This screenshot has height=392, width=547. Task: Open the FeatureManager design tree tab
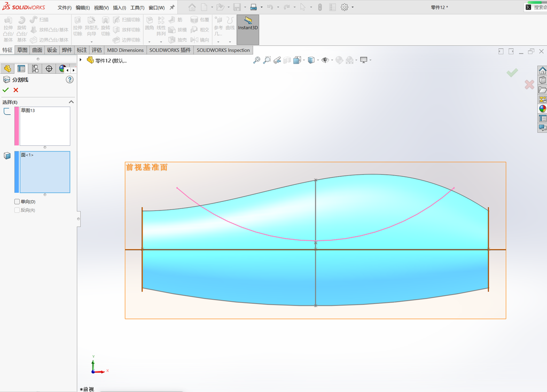coord(7,69)
